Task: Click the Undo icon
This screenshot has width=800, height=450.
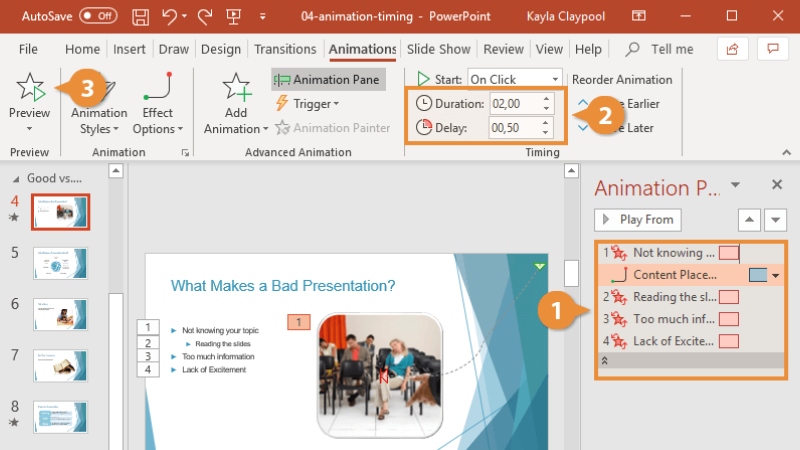Action: 169,16
